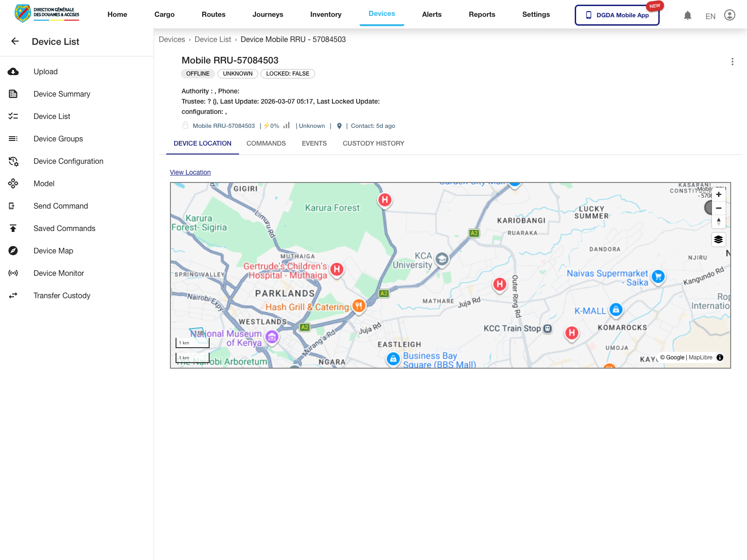Screen dimensions: 747x560
Task: Open the user account profile icon
Action: coord(729,15)
